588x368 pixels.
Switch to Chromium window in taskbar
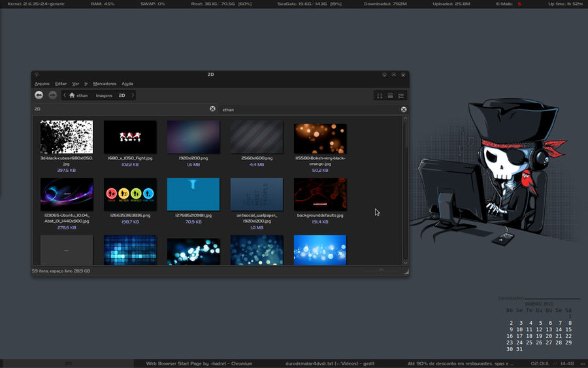click(x=199, y=363)
